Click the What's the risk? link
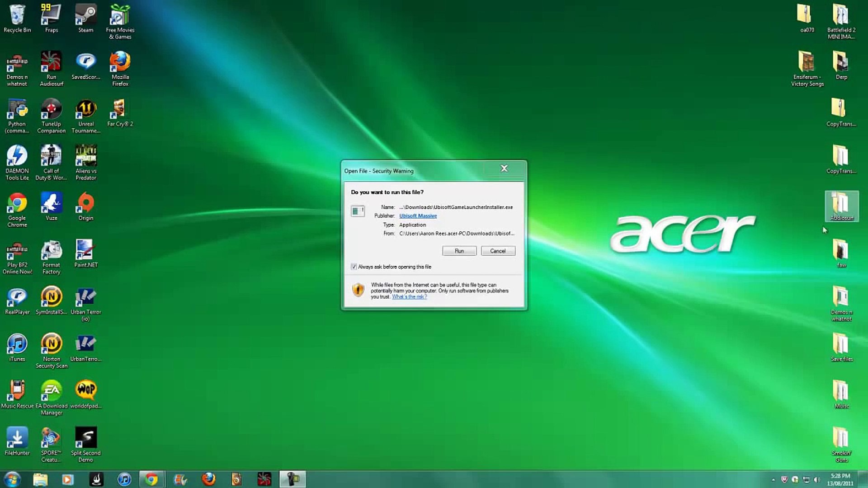This screenshot has width=868, height=488. (409, 297)
